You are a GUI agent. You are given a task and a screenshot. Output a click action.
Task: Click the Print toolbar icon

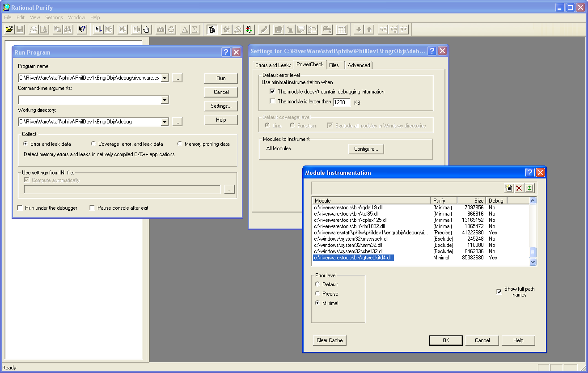tap(33, 30)
